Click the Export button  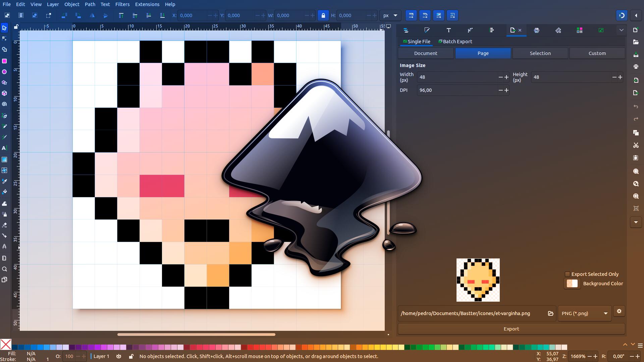tap(511, 329)
